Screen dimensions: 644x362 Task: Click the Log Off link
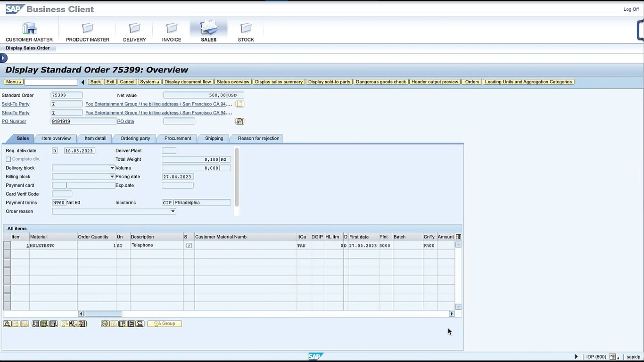click(631, 9)
